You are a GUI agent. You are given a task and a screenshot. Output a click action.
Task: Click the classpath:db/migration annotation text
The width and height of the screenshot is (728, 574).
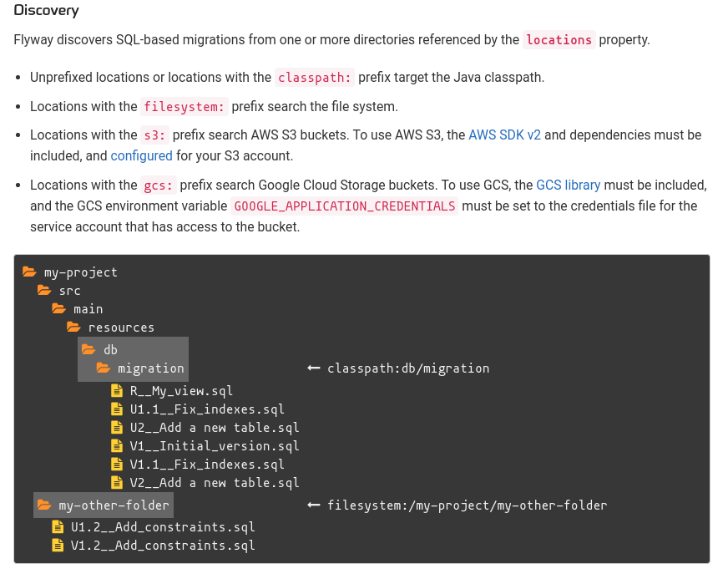pyautogui.click(x=408, y=368)
